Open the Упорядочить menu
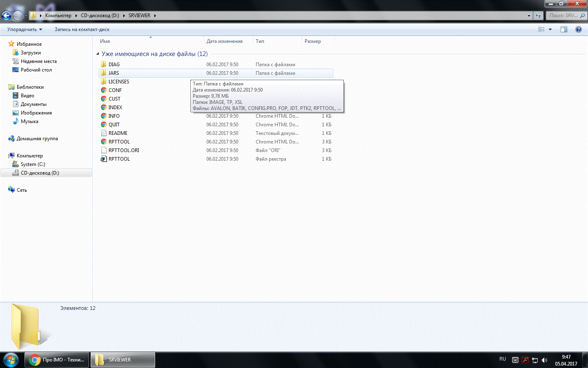Image resolution: width=588 pixels, height=368 pixels. 24,29
